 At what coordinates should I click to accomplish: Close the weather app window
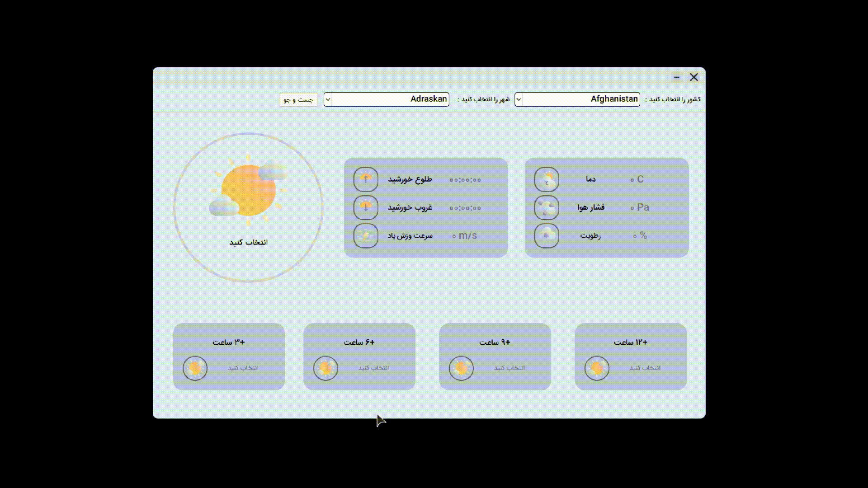pos(693,77)
